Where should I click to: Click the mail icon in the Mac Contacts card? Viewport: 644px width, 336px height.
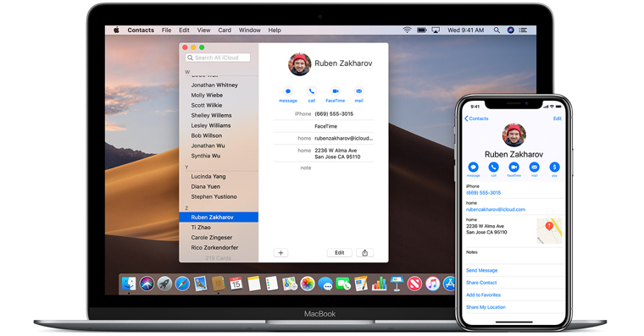coord(359,91)
